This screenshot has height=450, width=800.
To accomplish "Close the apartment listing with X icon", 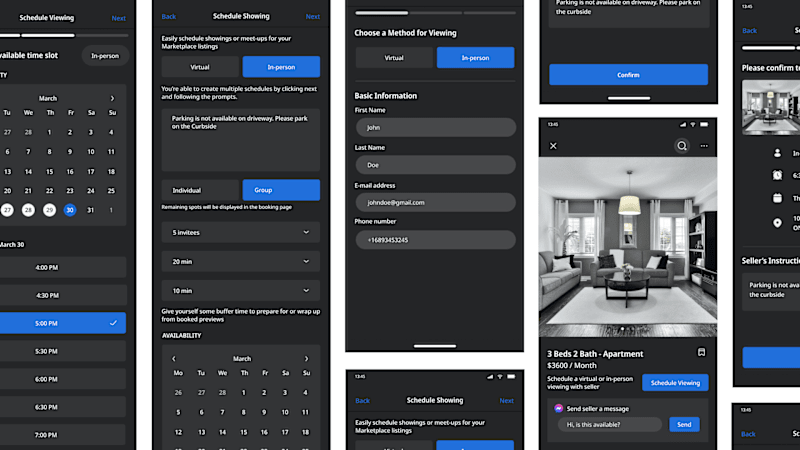I will (553, 146).
